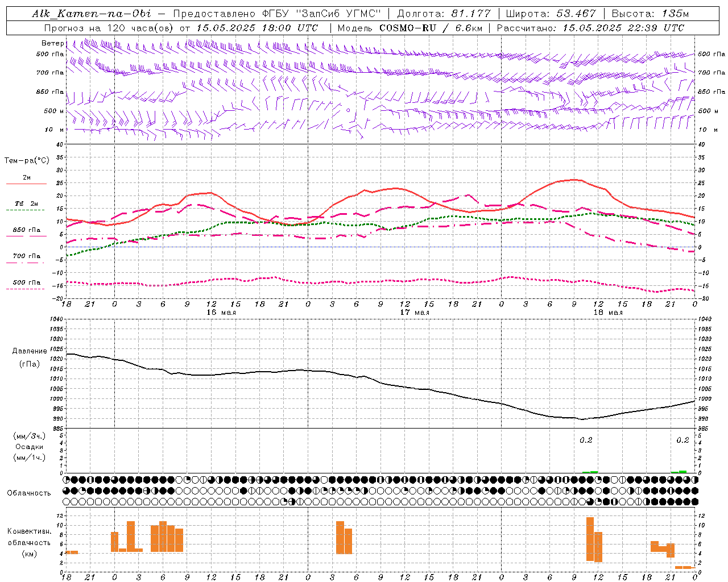Click the Ветер panel label
728x582 pixels.
[52, 43]
